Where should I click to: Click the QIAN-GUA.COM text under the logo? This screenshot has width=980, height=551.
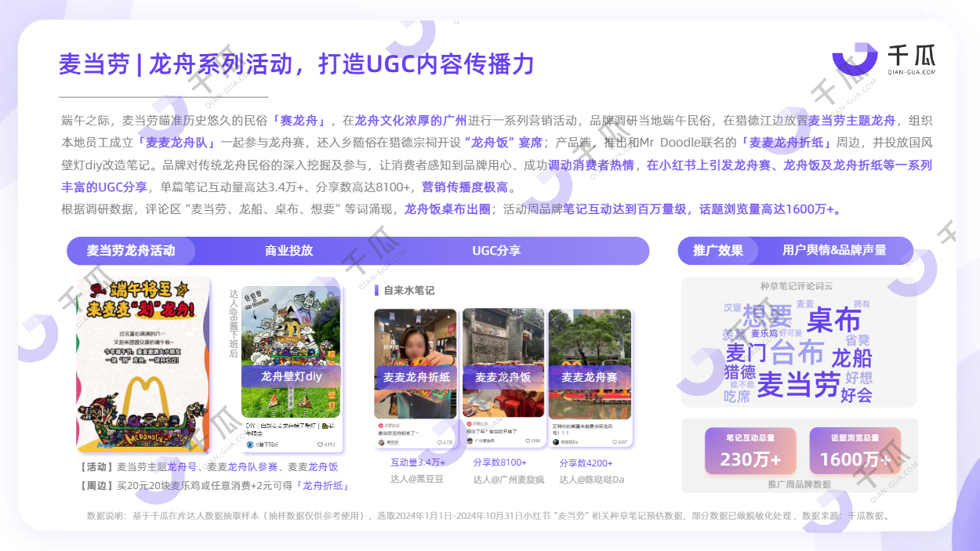click(912, 72)
